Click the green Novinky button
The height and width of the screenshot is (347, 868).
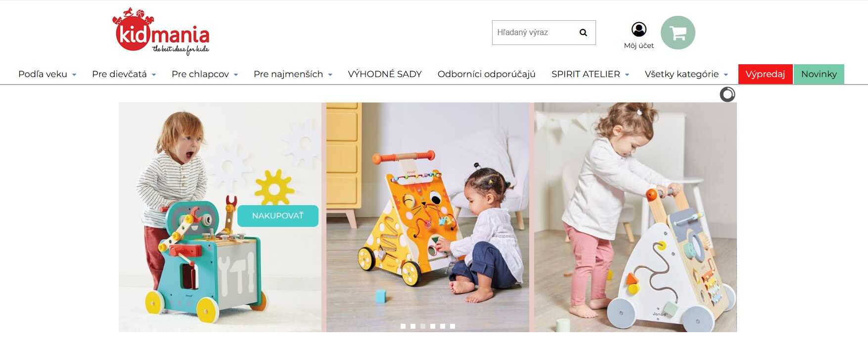(x=819, y=74)
